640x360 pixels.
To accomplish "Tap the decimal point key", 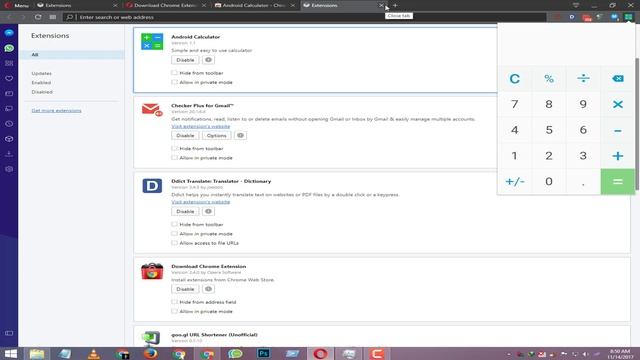I will tap(583, 182).
